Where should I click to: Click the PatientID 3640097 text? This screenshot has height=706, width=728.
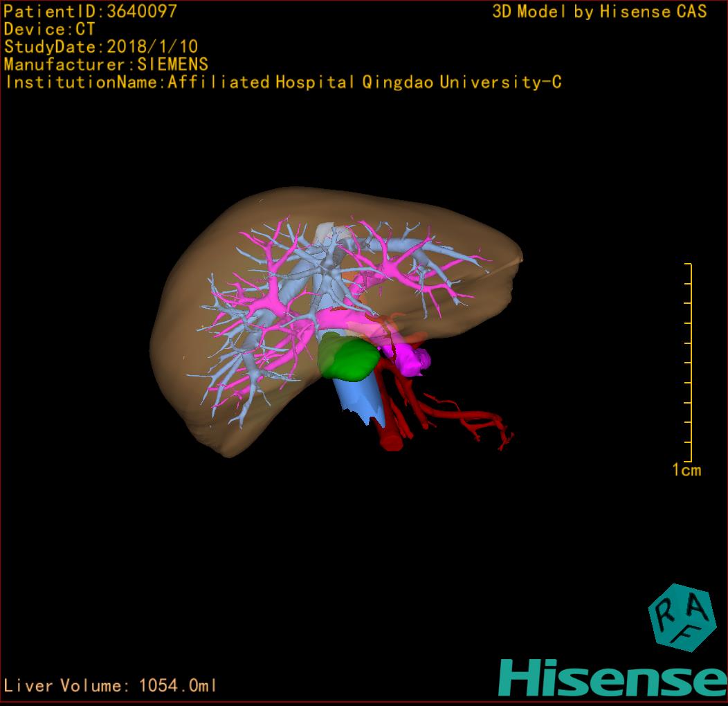click(x=90, y=11)
